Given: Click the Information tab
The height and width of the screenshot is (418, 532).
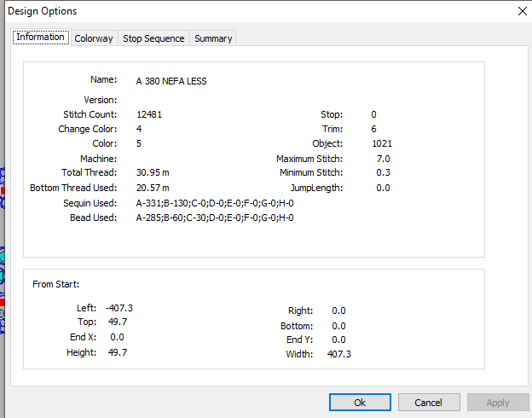Looking at the screenshot, I should click(x=40, y=37).
